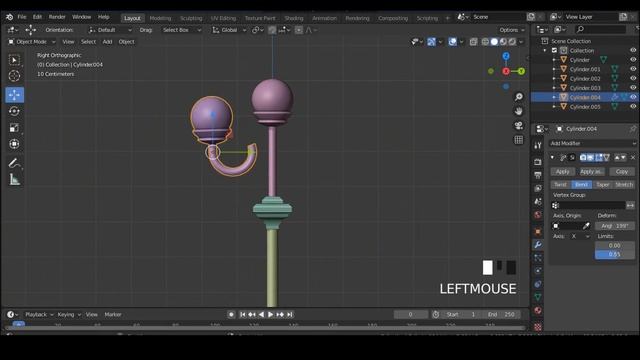Switch to the UV Editing workspace tab
This screenshot has height=360, width=640.
coord(223,18)
